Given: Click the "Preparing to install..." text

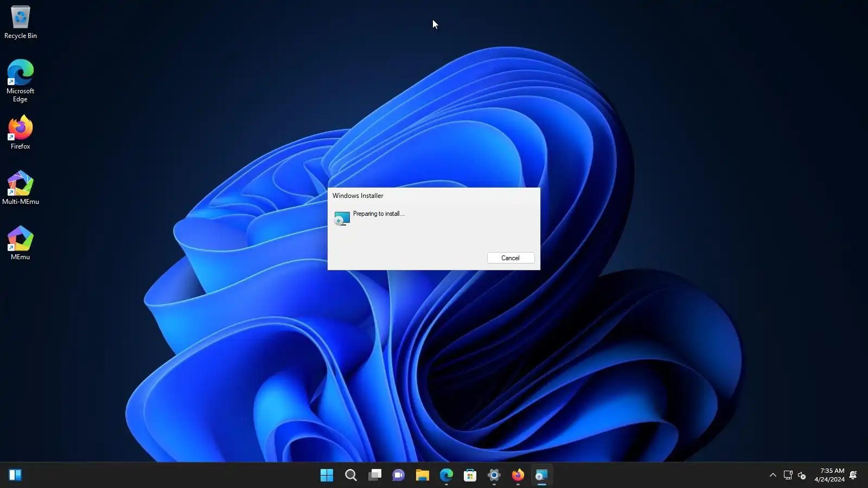Looking at the screenshot, I should 379,214.
